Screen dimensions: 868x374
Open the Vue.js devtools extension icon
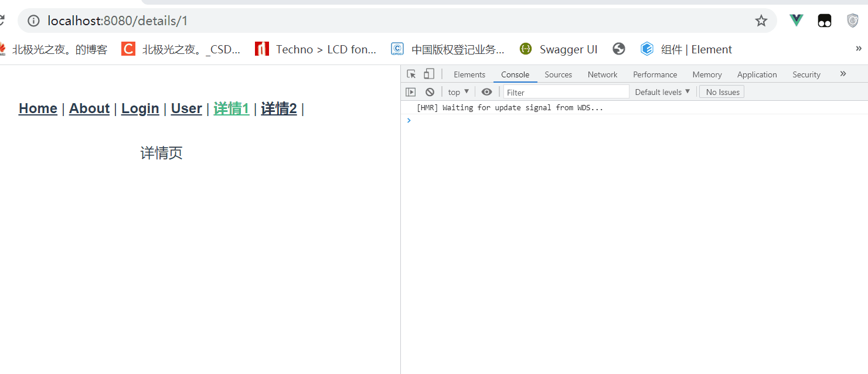click(795, 20)
